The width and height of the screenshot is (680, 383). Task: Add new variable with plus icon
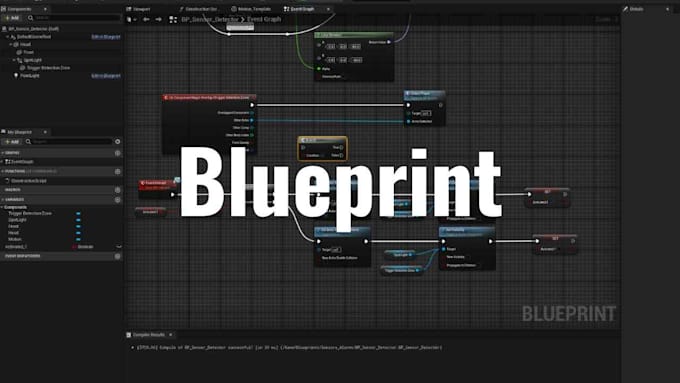click(118, 200)
